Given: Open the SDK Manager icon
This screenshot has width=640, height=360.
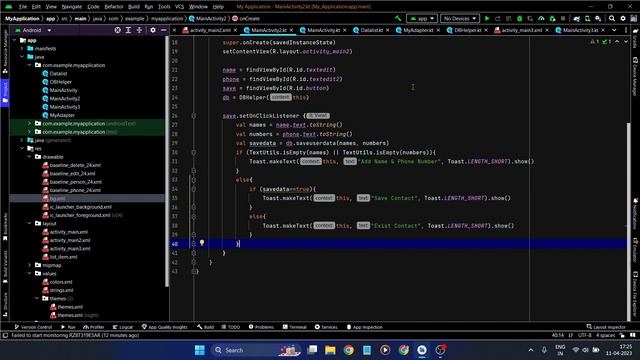Looking at the screenshot, I should pyautogui.click(x=598, y=18).
